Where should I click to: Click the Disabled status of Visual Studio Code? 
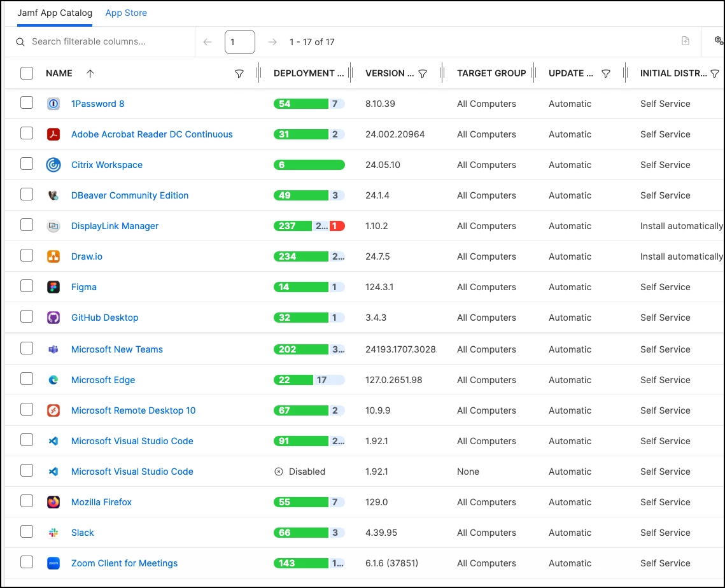[300, 471]
